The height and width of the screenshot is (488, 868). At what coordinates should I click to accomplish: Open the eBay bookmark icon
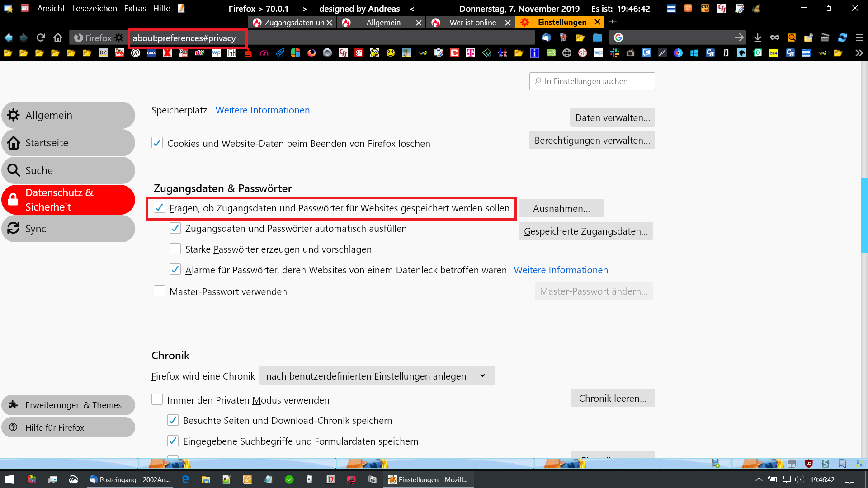tap(199, 53)
